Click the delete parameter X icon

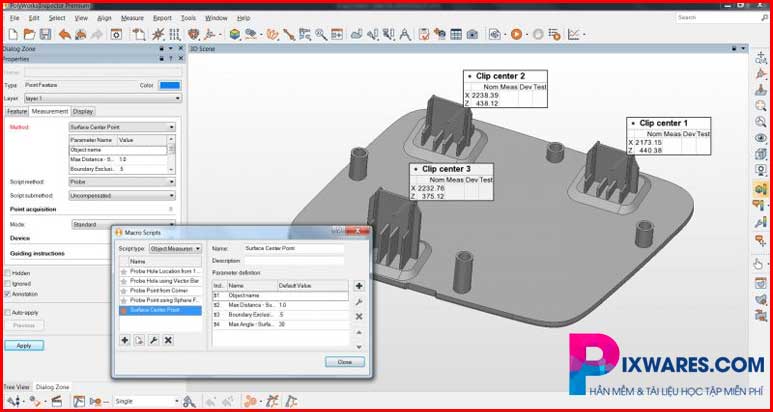(359, 316)
